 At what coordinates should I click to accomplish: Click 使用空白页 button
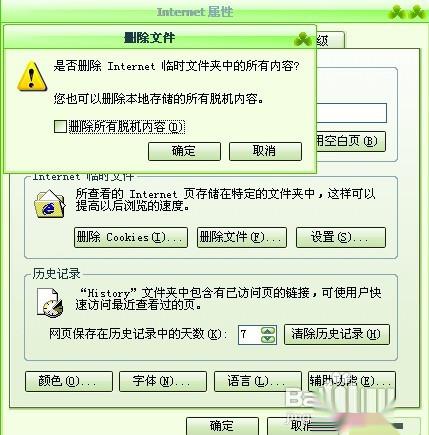[x=350, y=141]
